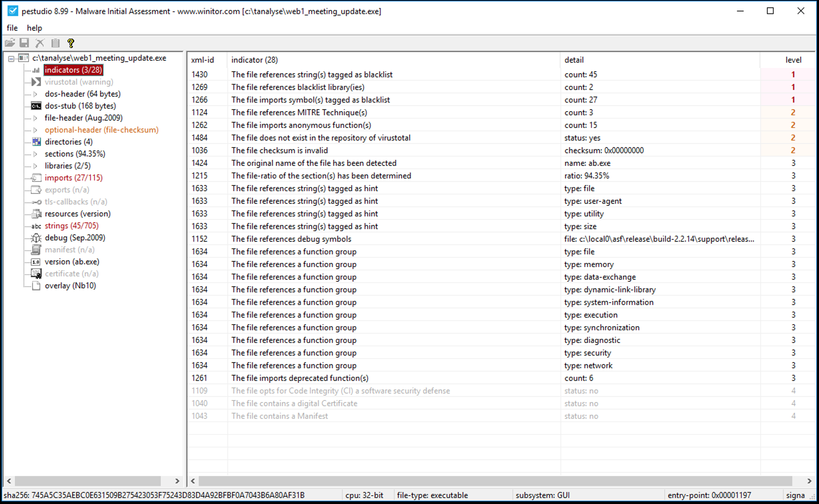Image resolution: width=819 pixels, height=504 pixels.
Task: Select the debug bug icon in the tree
Action: pyautogui.click(x=36, y=238)
